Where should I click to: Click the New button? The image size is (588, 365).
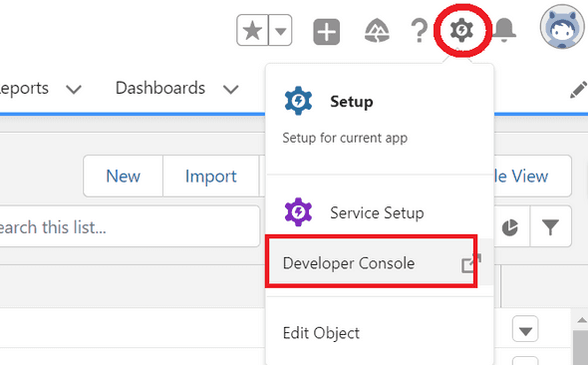[123, 176]
